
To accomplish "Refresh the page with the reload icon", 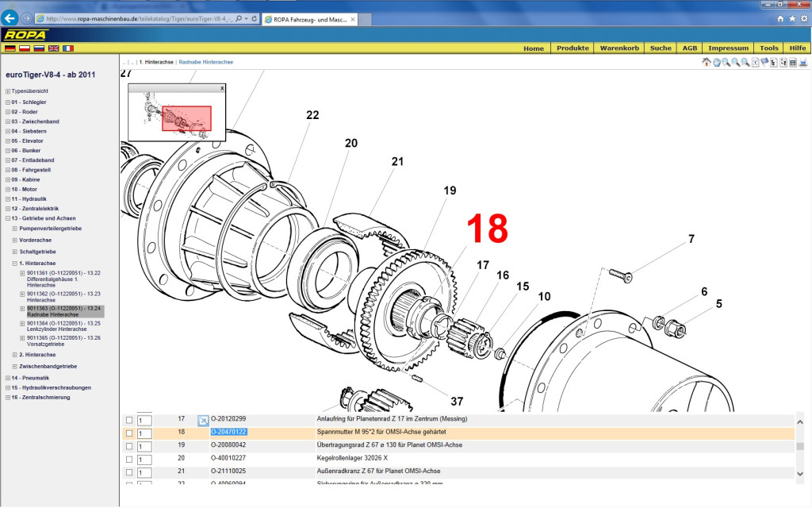I will click(255, 19).
